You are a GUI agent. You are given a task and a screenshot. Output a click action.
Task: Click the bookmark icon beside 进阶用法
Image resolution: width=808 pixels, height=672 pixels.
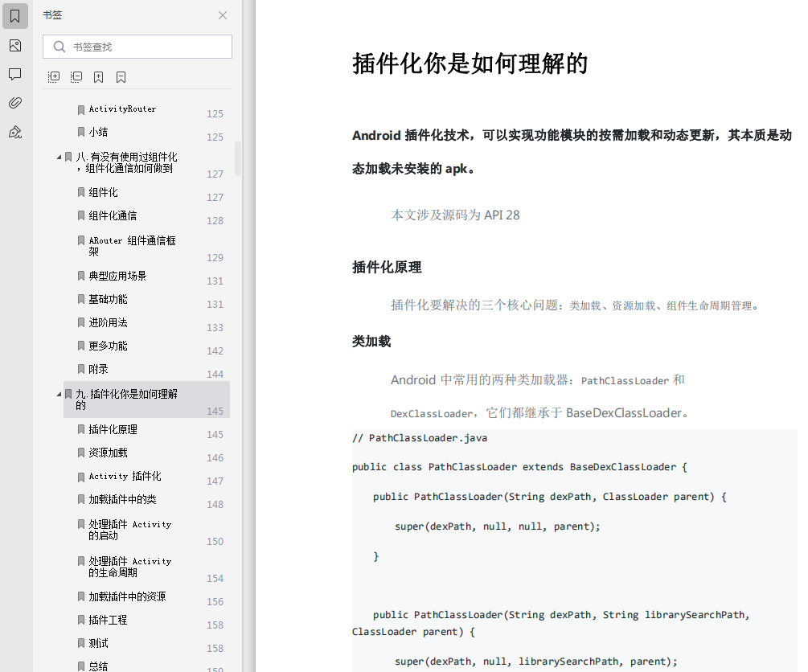click(x=81, y=322)
